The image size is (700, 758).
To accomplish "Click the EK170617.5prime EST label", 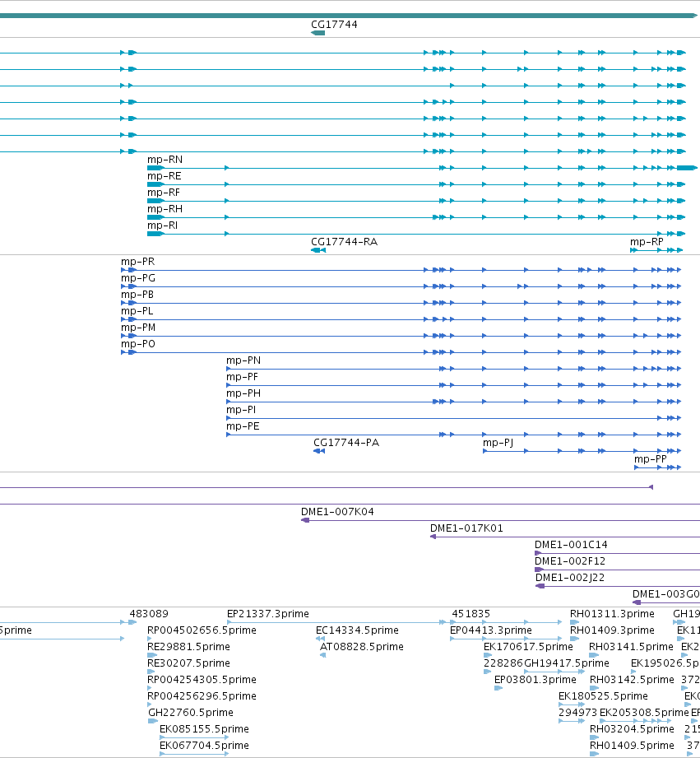I will 529,646.
